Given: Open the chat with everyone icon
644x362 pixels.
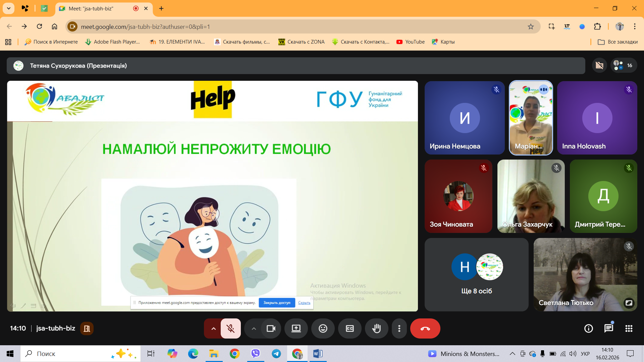Looking at the screenshot, I should 608,328.
